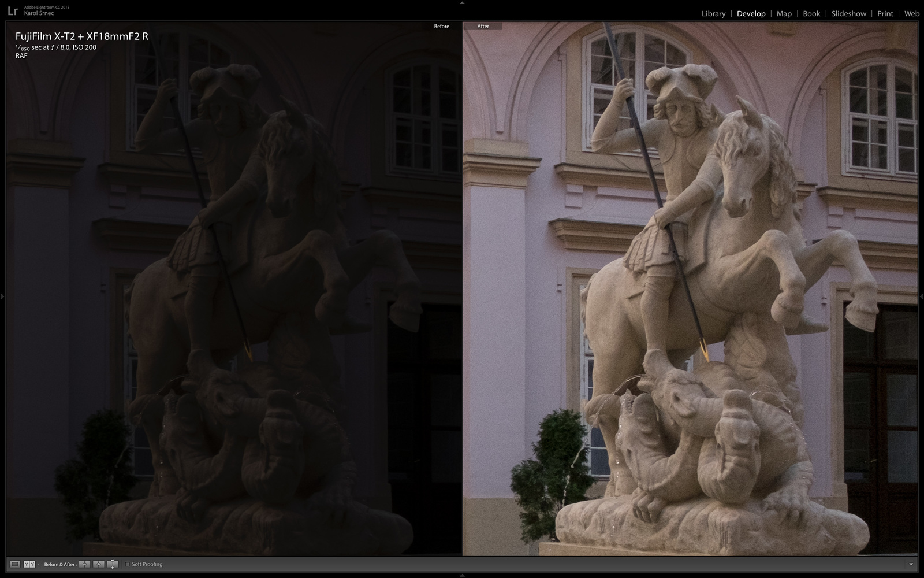Open the Print module

(885, 13)
